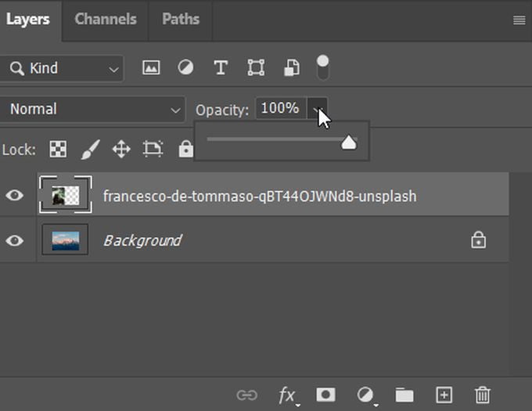Click the opacity slider handle
This screenshot has width=532, height=411.
tap(349, 142)
